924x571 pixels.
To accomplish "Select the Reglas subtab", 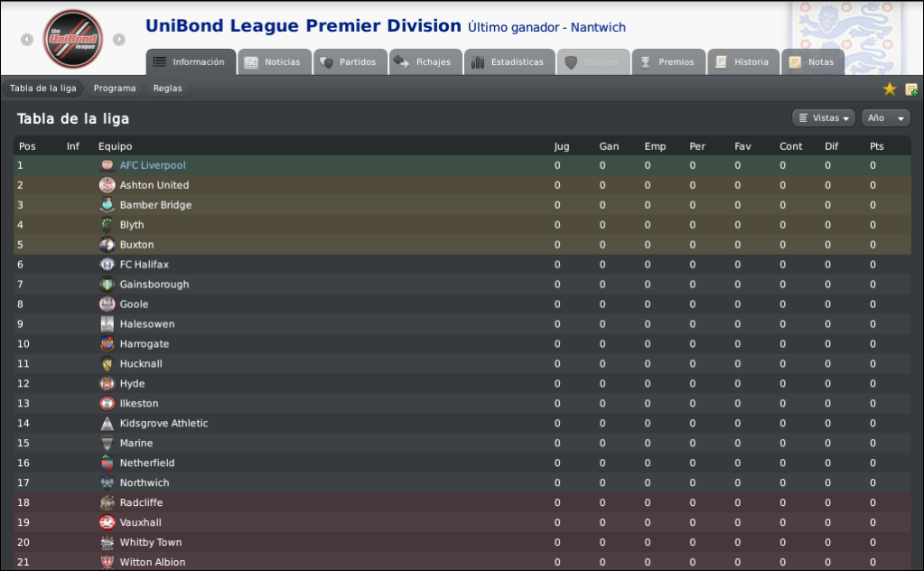I will pos(167,89).
